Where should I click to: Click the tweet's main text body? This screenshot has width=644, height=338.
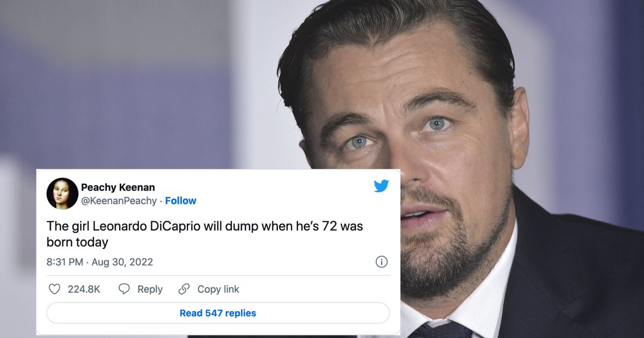(x=204, y=234)
